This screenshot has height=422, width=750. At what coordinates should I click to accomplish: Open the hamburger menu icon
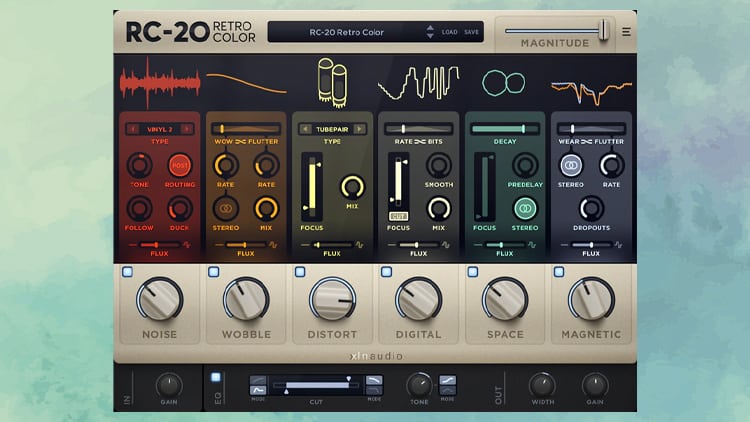pyautogui.click(x=626, y=32)
